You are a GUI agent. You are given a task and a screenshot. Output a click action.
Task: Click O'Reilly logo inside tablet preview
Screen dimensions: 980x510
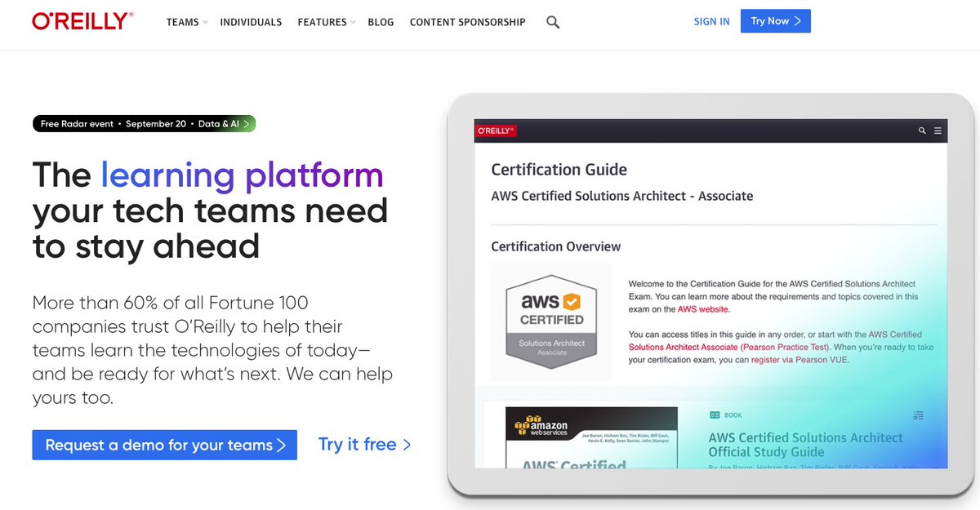(495, 131)
